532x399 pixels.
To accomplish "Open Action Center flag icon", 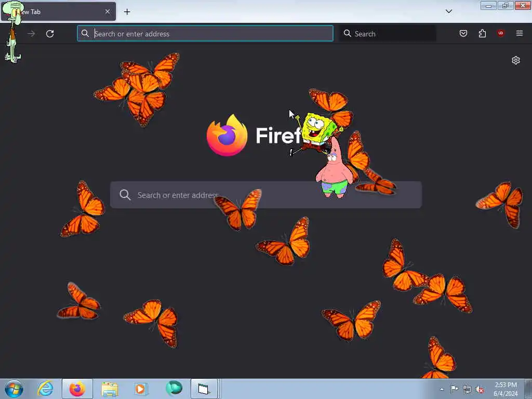I will coord(454,389).
